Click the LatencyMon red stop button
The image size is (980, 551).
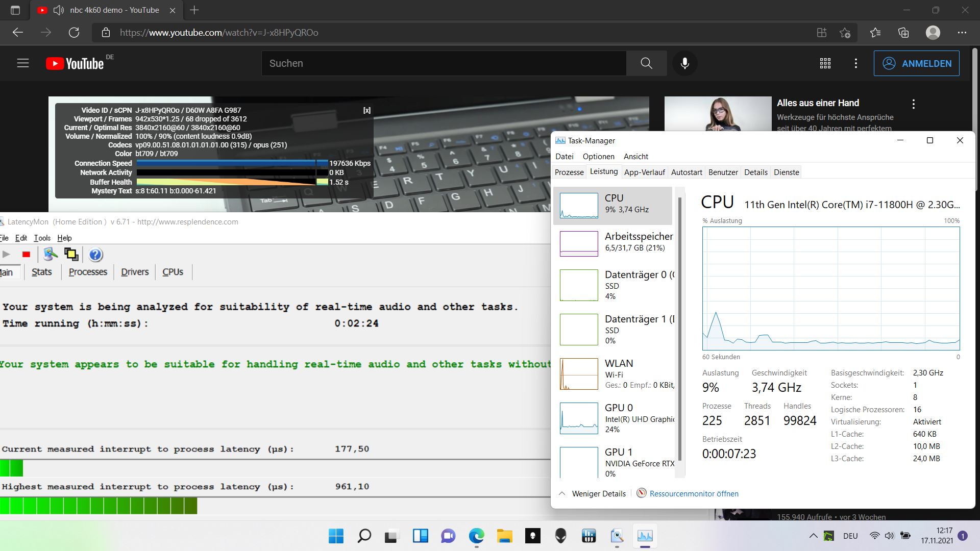26,254
